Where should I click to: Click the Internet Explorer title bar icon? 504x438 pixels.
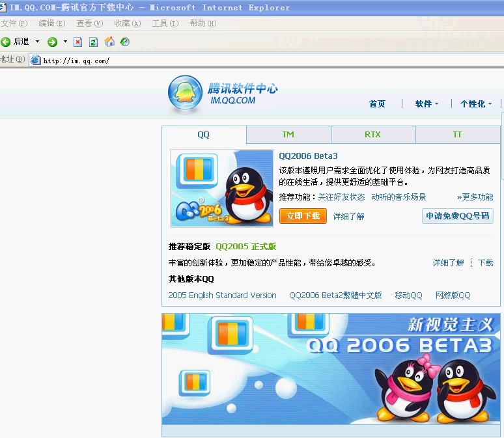[x=3, y=7]
